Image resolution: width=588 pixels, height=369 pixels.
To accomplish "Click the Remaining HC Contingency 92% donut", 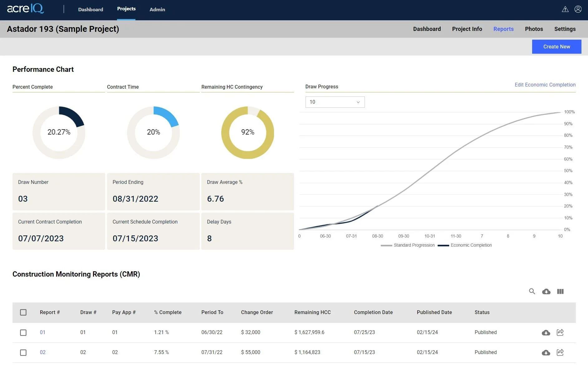I will click(247, 132).
